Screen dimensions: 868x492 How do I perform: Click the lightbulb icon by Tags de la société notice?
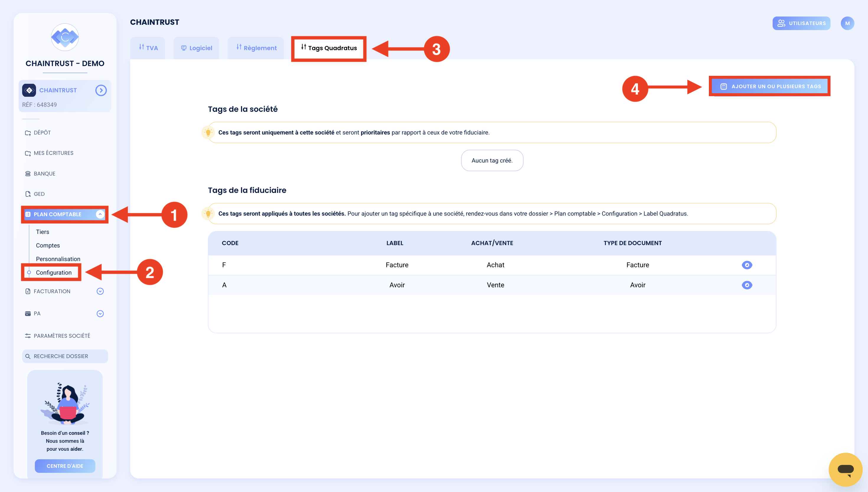tap(208, 132)
